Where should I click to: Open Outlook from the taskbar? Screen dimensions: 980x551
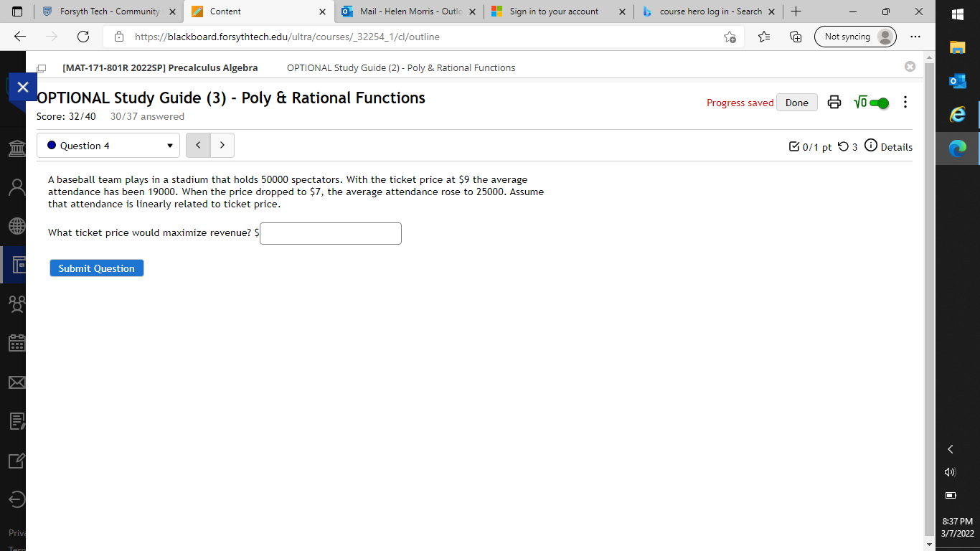(x=958, y=81)
